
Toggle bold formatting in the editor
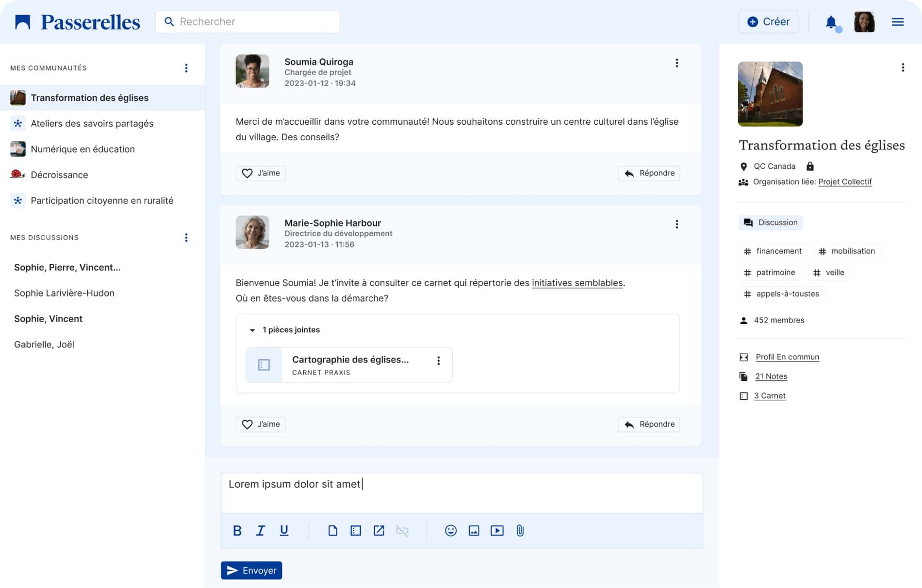pos(237,530)
